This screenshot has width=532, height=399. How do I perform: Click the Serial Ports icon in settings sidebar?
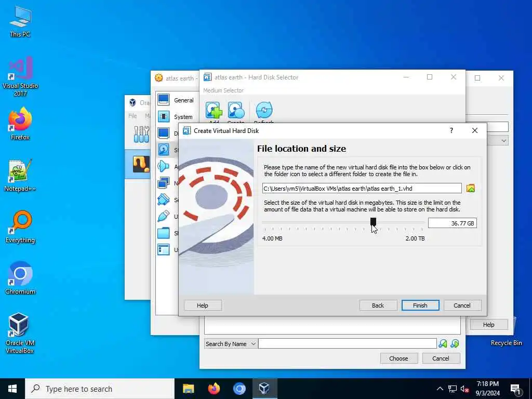(x=164, y=199)
